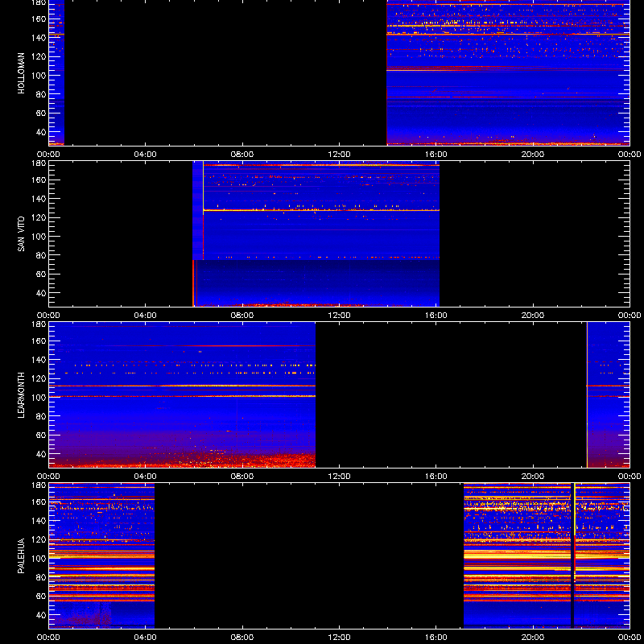Click the 140 frequency label on Learmonth axis
The image size is (644, 644).
[x=39, y=360]
